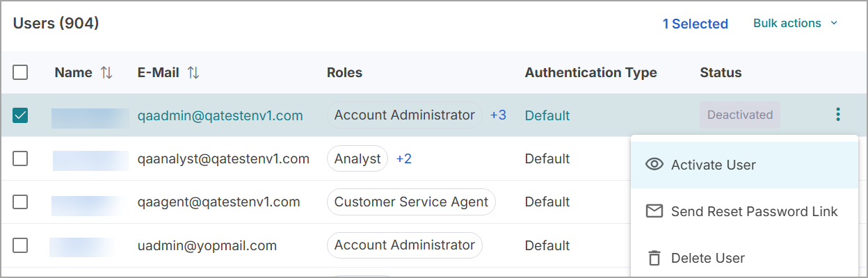Sort users by Name column arrows
This screenshot has height=278, width=868.
[x=106, y=72]
